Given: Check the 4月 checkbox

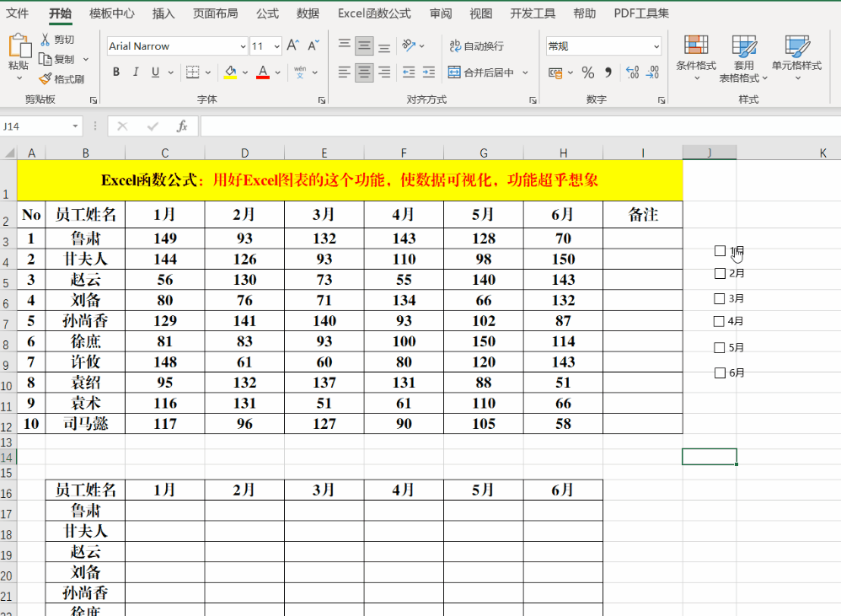Looking at the screenshot, I should click(x=719, y=321).
